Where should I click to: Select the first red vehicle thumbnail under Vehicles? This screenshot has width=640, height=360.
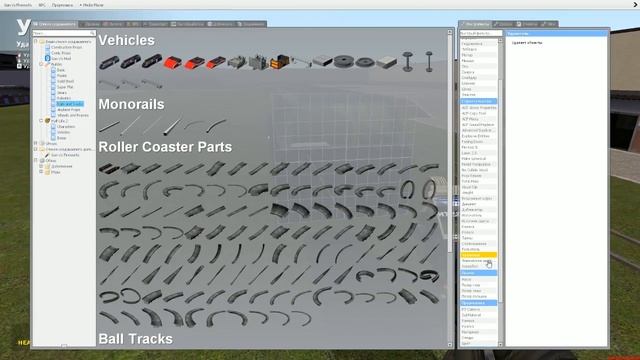(x=173, y=62)
